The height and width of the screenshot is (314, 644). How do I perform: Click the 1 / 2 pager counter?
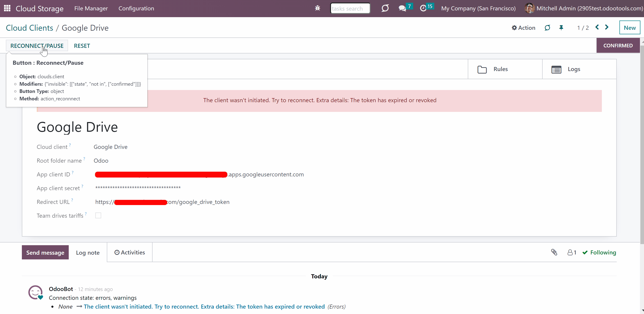pos(583,28)
